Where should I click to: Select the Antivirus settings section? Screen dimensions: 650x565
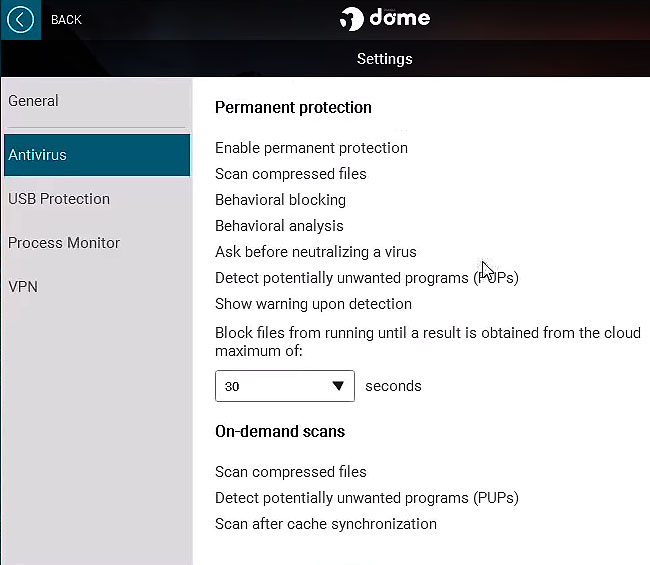(x=97, y=155)
